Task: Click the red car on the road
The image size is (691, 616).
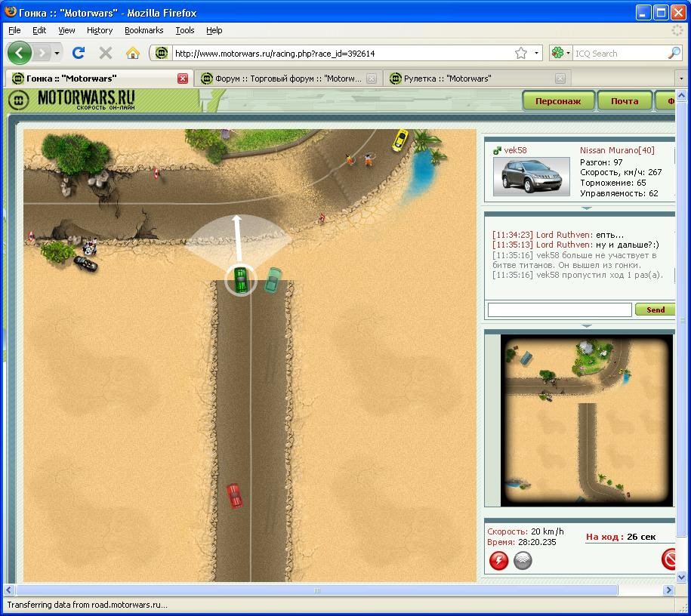Action: 234,496
